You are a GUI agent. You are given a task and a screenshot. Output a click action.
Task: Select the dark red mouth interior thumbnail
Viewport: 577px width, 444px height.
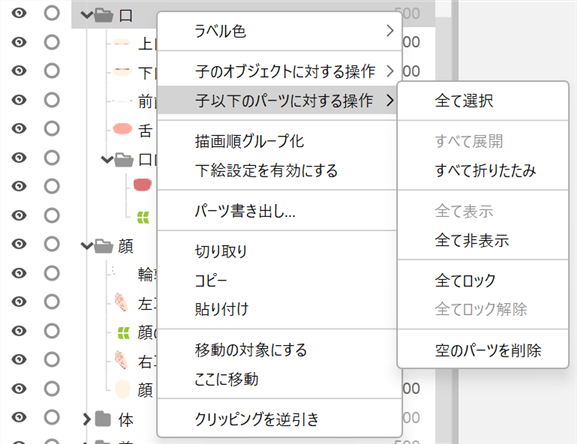142,184
